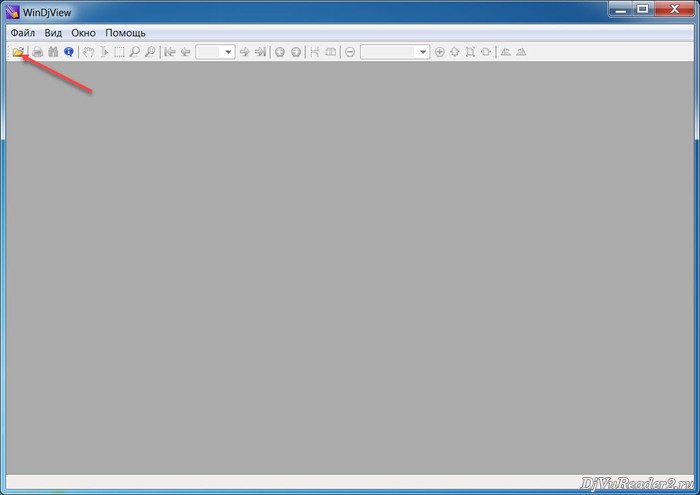The height and width of the screenshot is (495, 700).
Task: Click the WinDjView title bar app icon
Action: coord(12,12)
